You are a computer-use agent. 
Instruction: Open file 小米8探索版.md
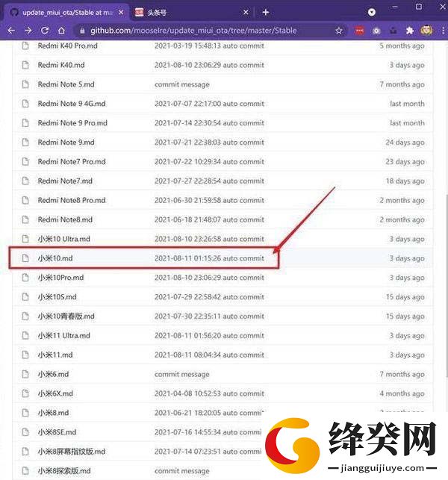coord(64,470)
